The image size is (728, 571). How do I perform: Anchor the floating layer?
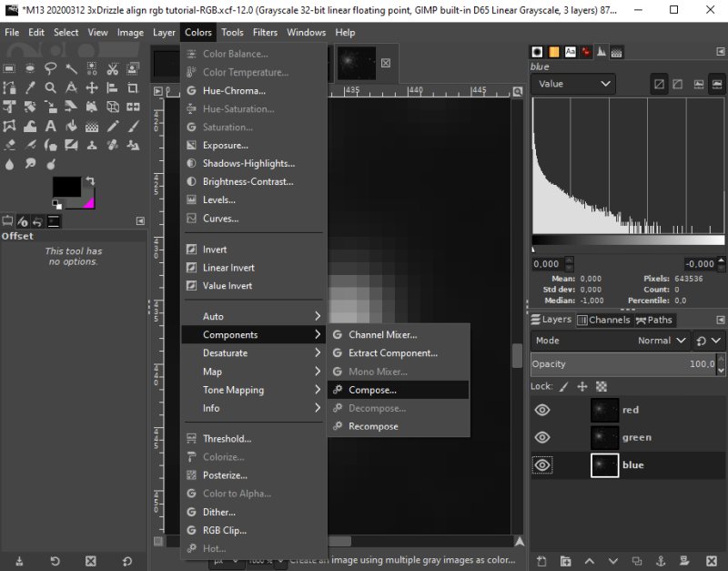click(x=661, y=561)
